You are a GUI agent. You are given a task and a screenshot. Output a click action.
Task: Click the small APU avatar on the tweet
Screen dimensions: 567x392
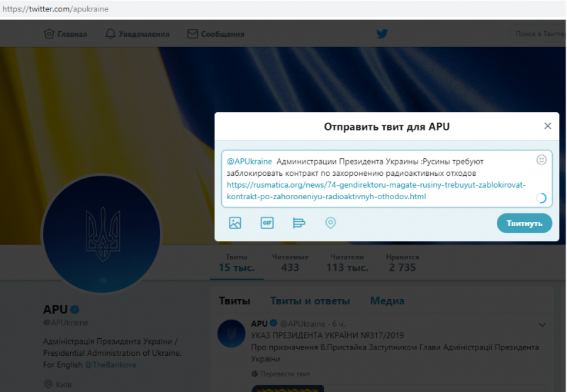click(x=232, y=334)
